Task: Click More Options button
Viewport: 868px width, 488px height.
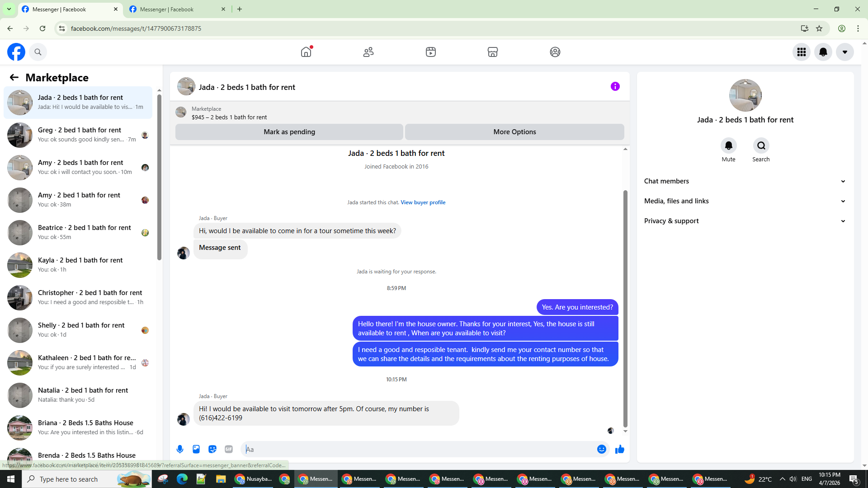Action: (x=514, y=132)
